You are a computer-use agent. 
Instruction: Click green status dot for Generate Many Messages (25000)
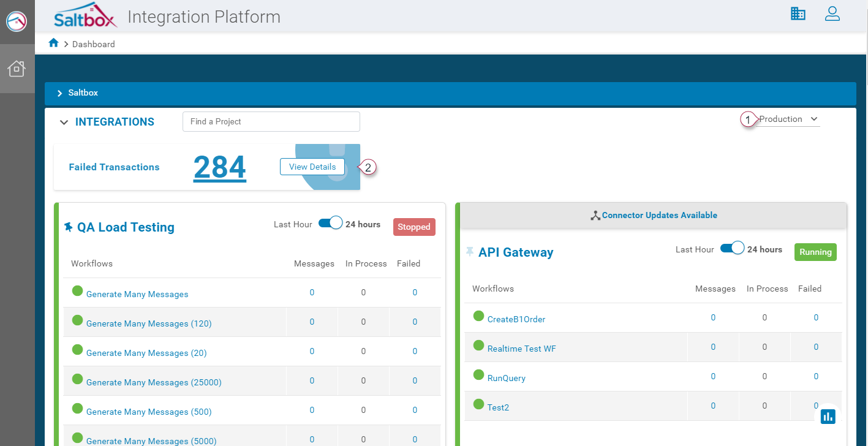coord(77,379)
